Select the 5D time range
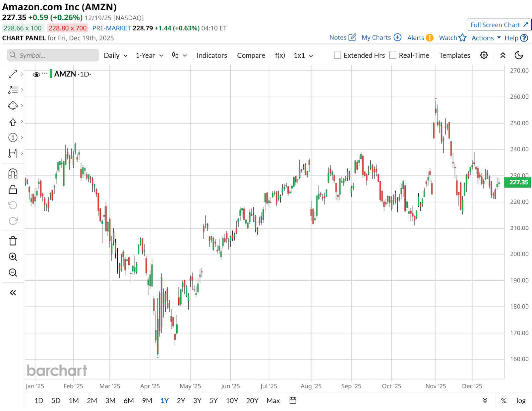Viewport: 532px width, 411px height. click(56, 401)
